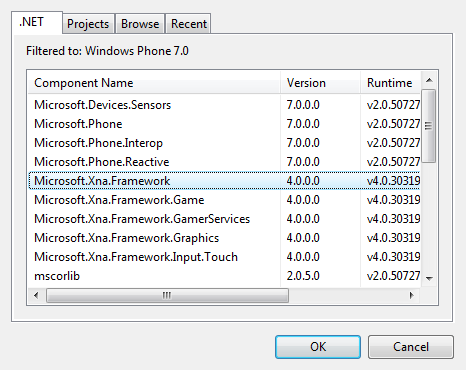Switch to the .NET tab
This screenshot has width=466, height=370.
pyautogui.click(x=37, y=22)
